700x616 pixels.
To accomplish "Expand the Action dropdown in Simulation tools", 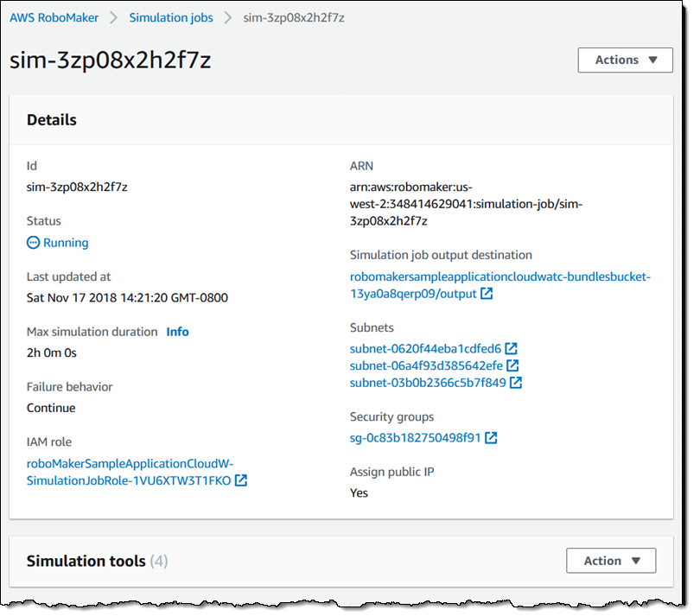I will 611,561.
